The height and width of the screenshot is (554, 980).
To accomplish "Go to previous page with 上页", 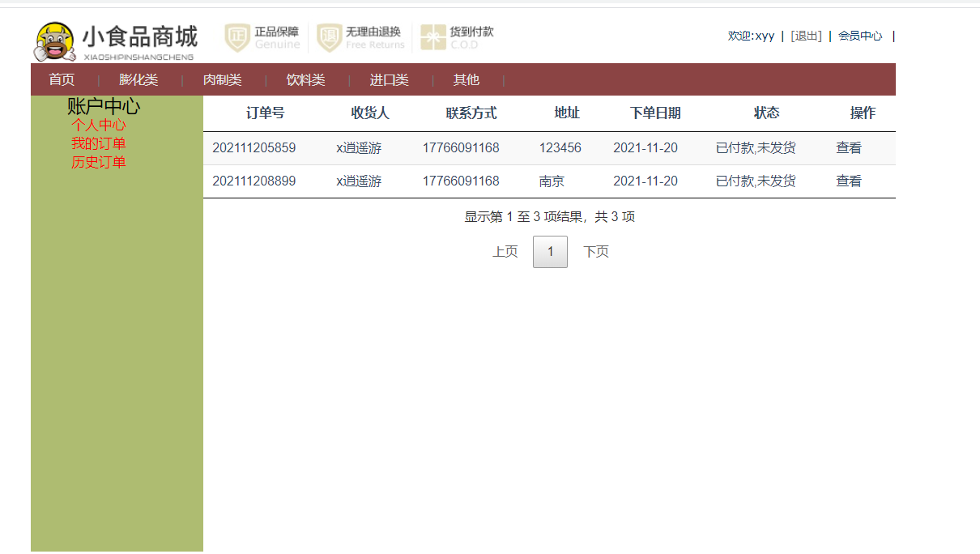I will pos(505,252).
